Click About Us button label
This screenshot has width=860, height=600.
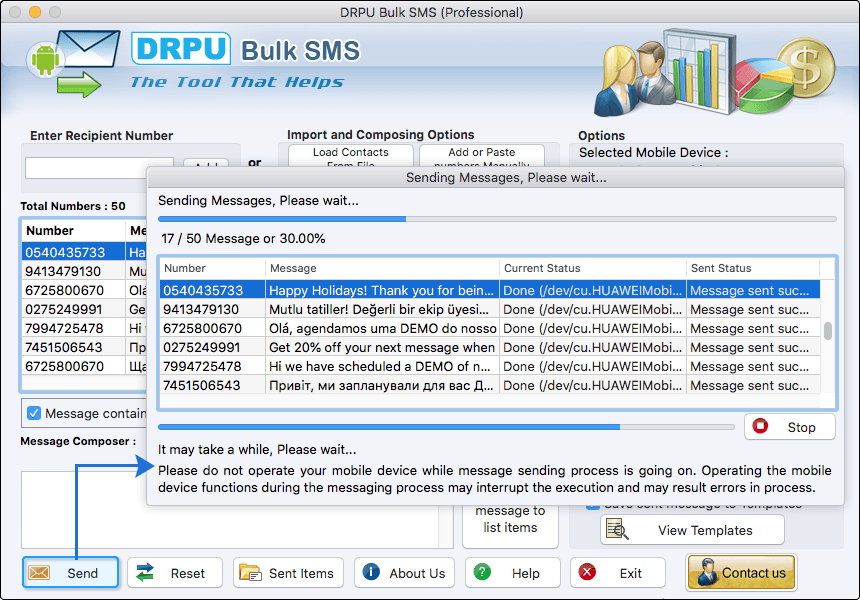click(417, 573)
